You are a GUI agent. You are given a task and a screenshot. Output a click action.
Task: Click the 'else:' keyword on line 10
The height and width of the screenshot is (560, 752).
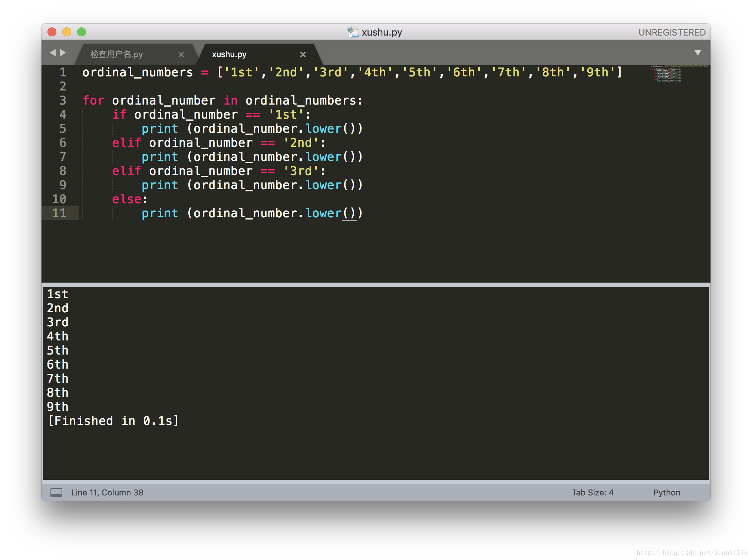[x=130, y=199]
